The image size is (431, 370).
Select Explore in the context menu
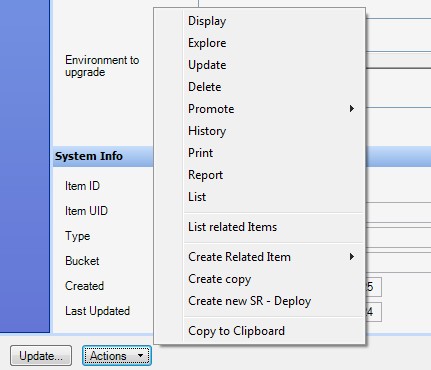[x=259, y=43]
